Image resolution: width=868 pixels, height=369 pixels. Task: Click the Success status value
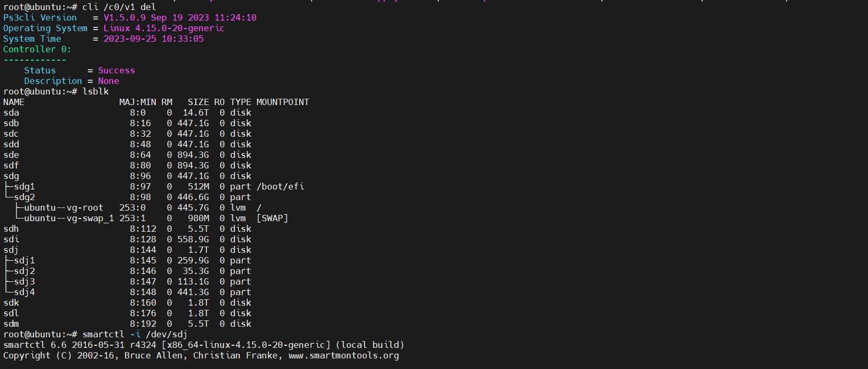click(x=117, y=70)
